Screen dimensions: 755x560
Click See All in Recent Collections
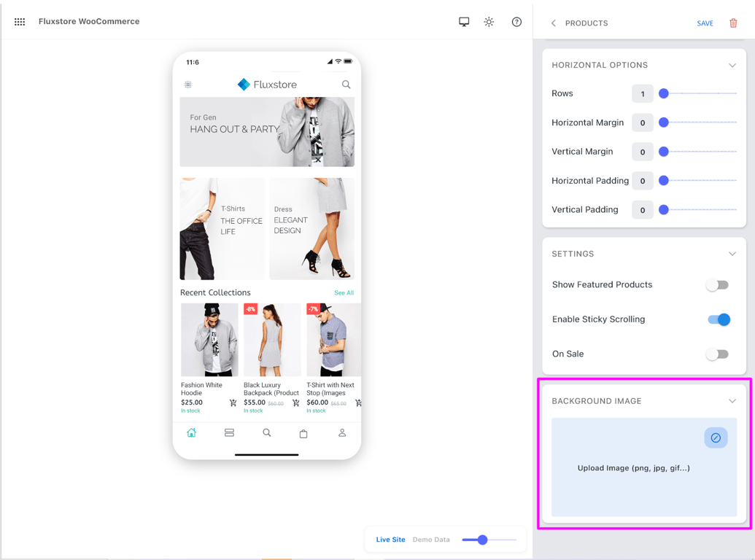tap(344, 292)
